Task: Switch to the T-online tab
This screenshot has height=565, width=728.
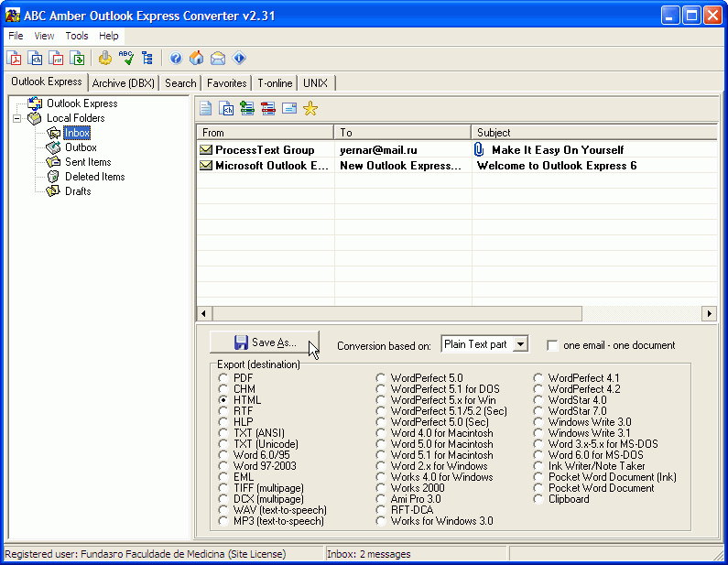Action: pyautogui.click(x=275, y=83)
